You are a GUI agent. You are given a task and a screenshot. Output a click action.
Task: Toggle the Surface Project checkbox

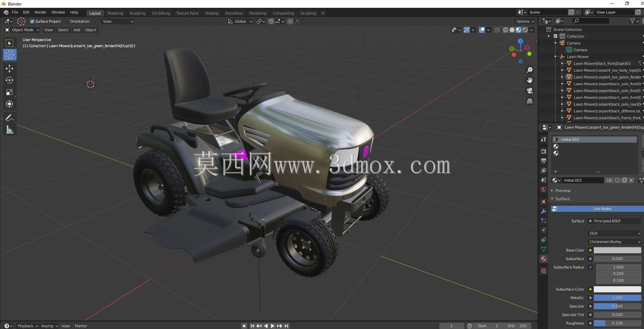(32, 21)
